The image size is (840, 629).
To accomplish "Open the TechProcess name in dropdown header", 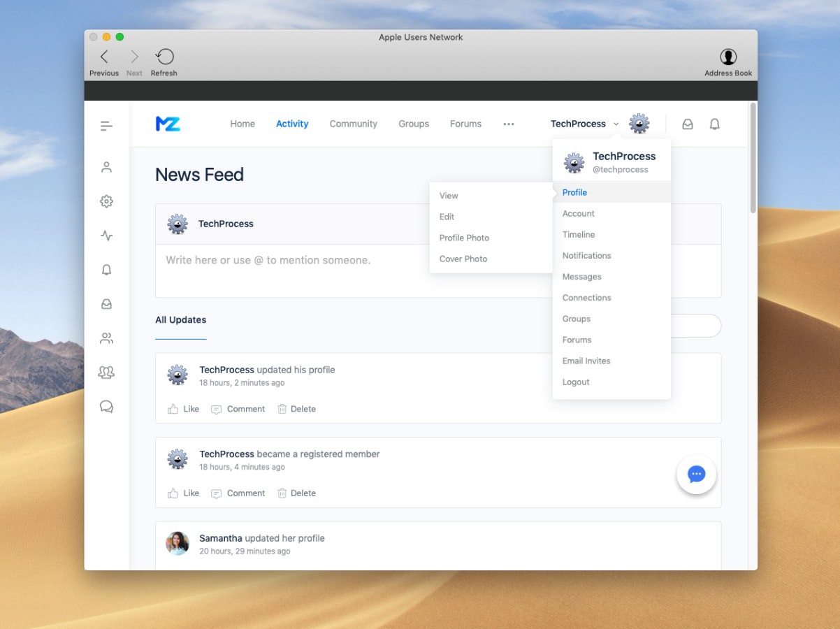I will 624,156.
